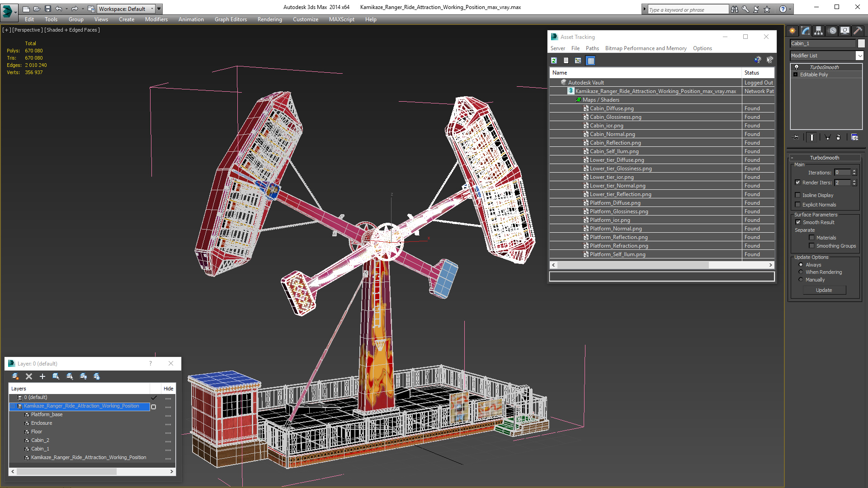Screen dimensions: 868x488
Task: Switch to the Utilities hammer panel
Action: [x=858, y=31]
